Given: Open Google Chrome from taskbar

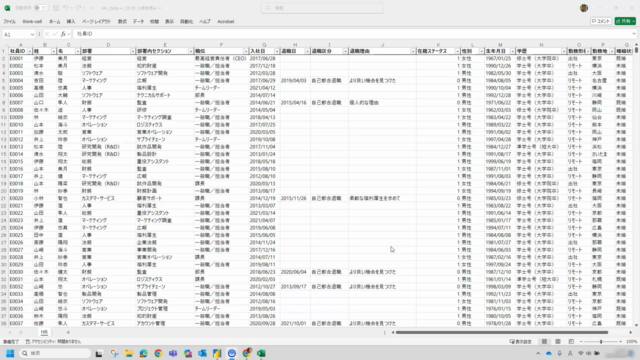Looking at the screenshot, I should [x=158, y=353].
